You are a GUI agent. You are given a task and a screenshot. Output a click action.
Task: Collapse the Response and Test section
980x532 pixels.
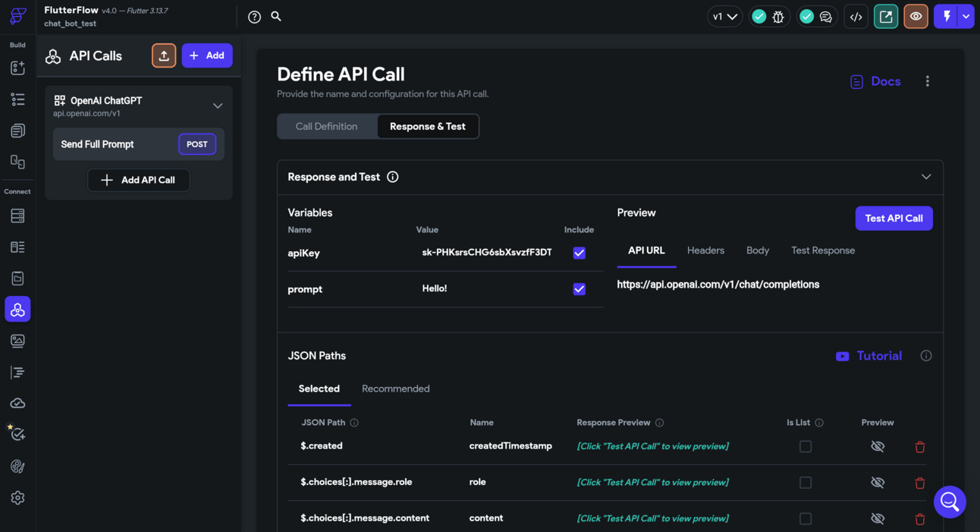926,177
